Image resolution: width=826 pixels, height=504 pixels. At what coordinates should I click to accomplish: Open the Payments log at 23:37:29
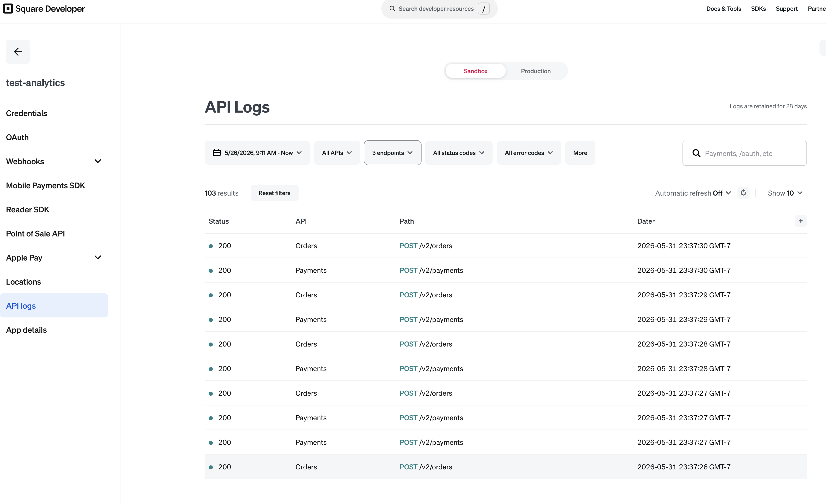point(506,319)
